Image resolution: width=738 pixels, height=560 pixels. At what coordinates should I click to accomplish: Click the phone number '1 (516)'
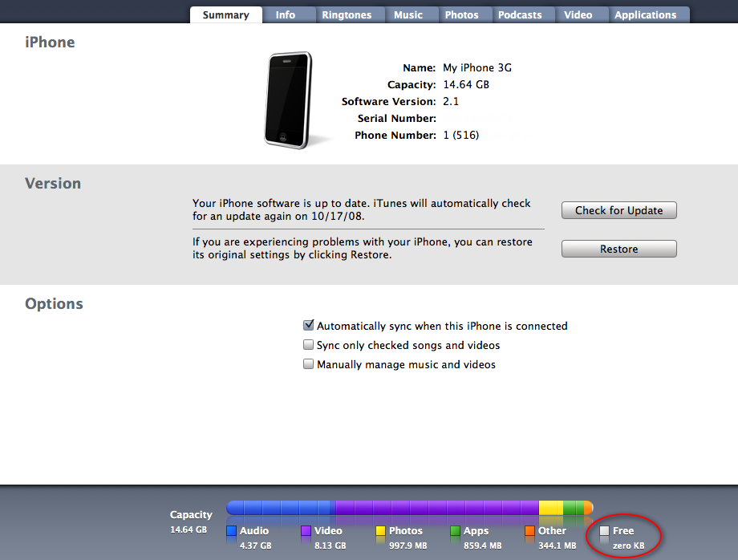461,136
